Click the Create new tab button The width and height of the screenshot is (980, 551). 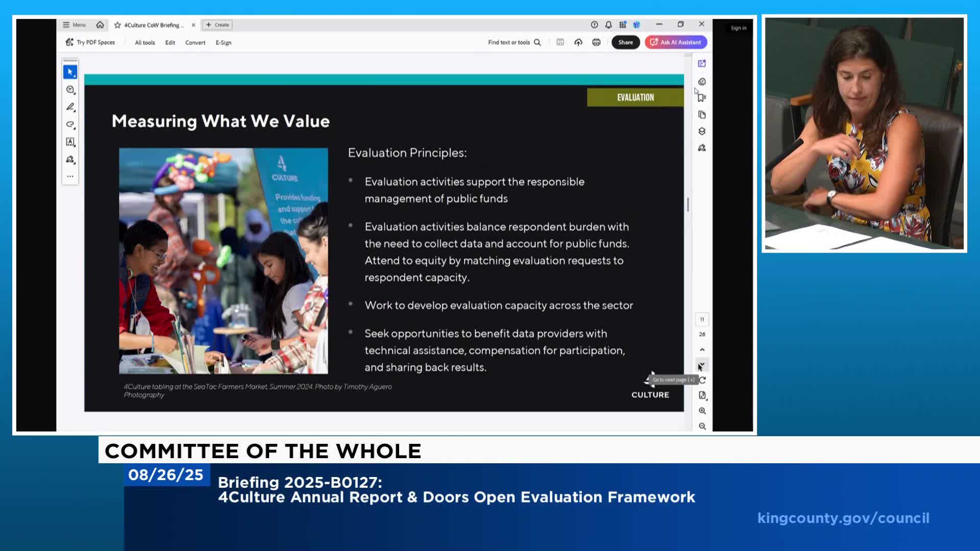pos(217,24)
